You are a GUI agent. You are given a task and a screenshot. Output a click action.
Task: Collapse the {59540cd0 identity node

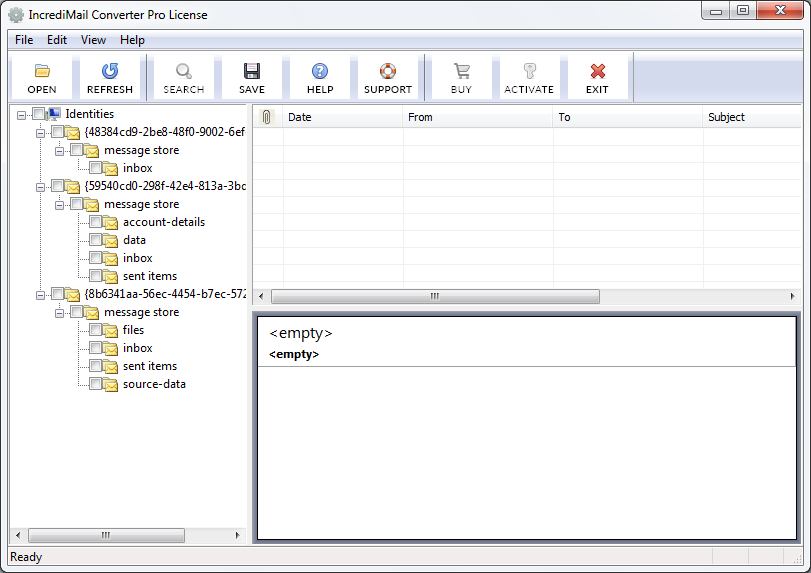click(x=40, y=187)
